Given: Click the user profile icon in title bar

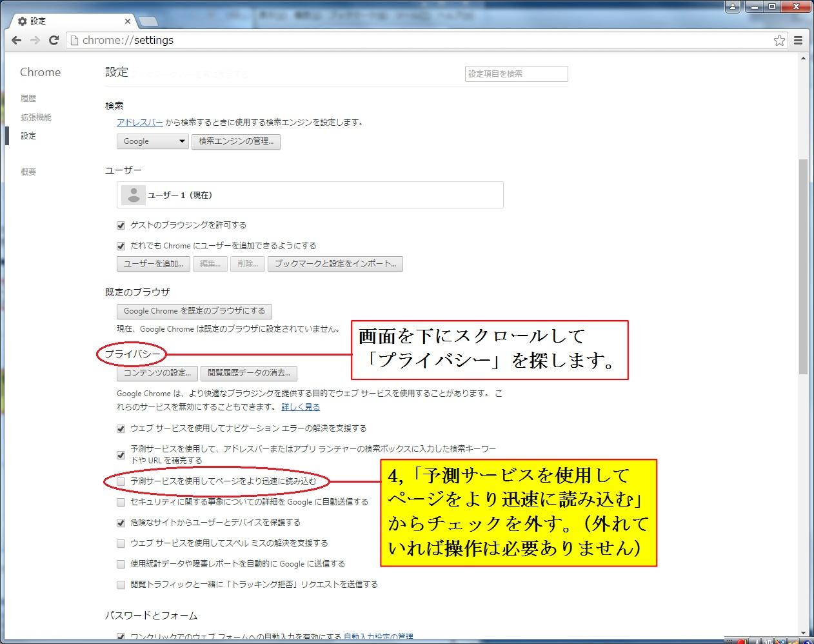Looking at the screenshot, I should (733, 6).
